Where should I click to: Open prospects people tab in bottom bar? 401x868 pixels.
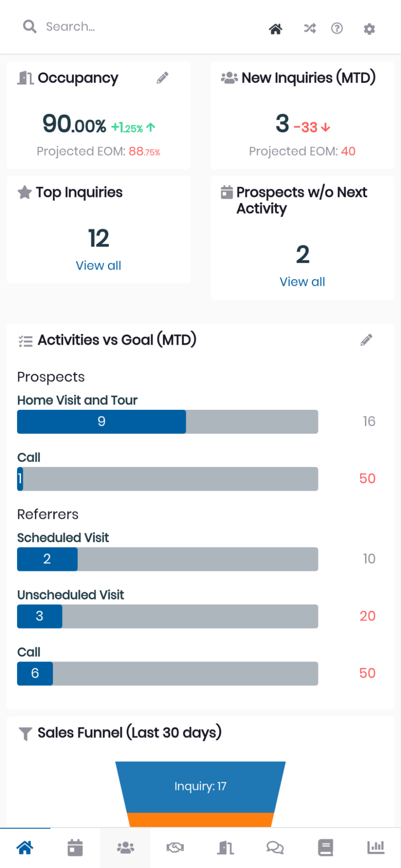[125, 847]
